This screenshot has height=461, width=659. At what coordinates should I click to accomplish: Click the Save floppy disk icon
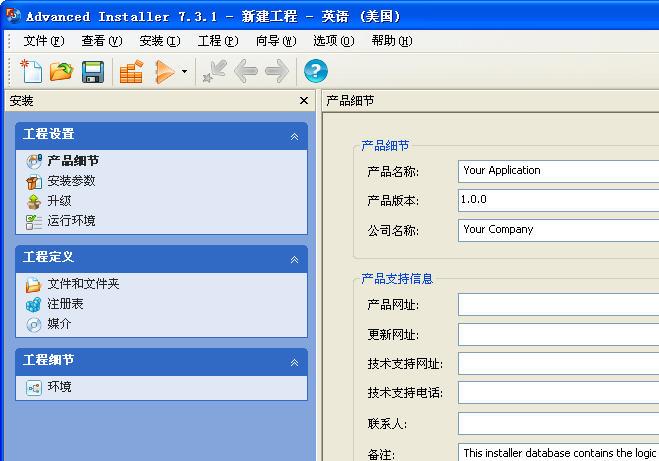pyautogui.click(x=93, y=71)
